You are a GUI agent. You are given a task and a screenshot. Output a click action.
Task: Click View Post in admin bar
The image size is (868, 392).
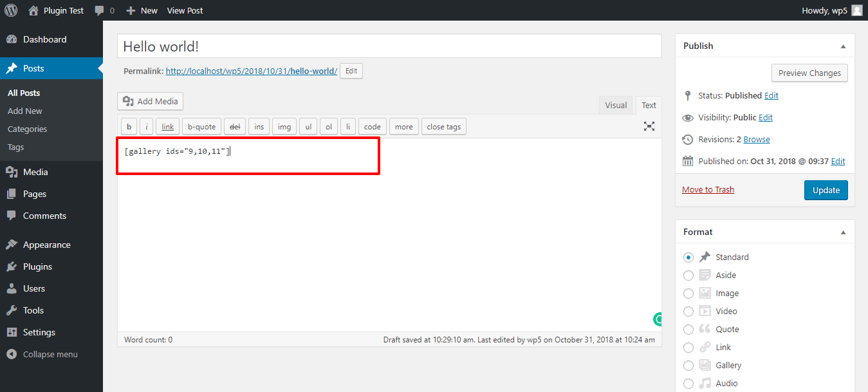185,10
